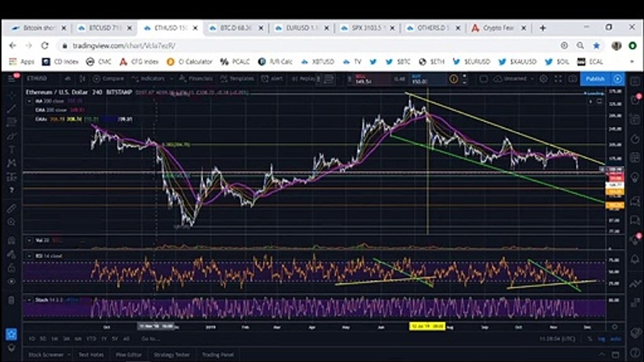The width and height of the screenshot is (644, 362).
Task: Open the candlestick chart style selector
Action: [x=83, y=79]
